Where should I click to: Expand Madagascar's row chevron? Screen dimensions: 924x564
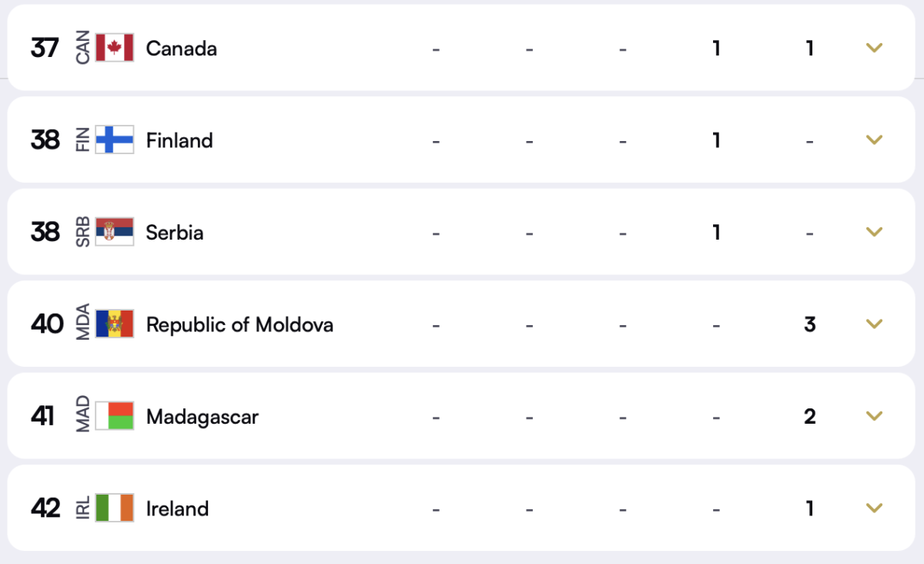tap(873, 416)
